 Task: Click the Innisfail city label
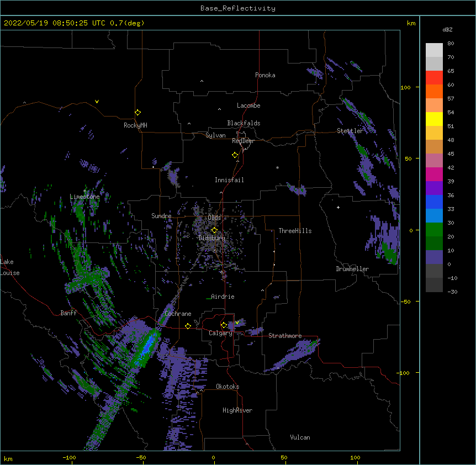(229, 180)
